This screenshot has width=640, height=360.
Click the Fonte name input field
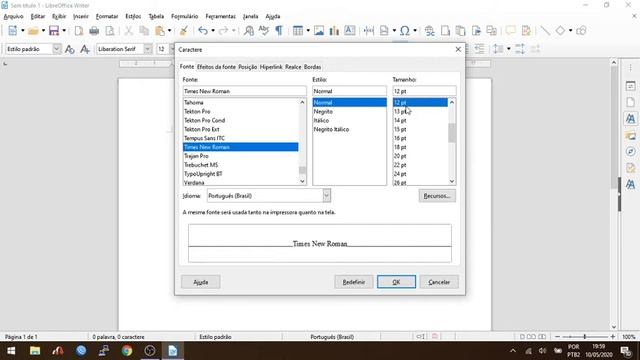tap(244, 91)
